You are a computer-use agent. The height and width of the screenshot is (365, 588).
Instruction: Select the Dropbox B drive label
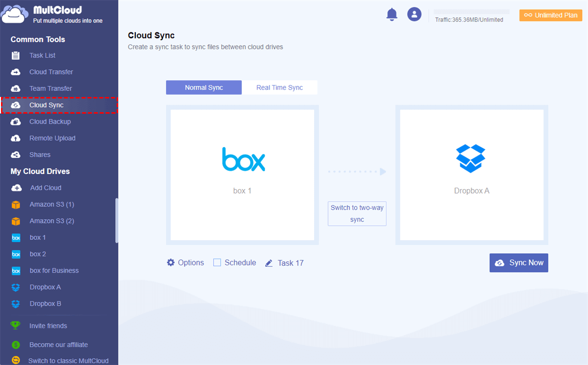[x=45, y=304]
